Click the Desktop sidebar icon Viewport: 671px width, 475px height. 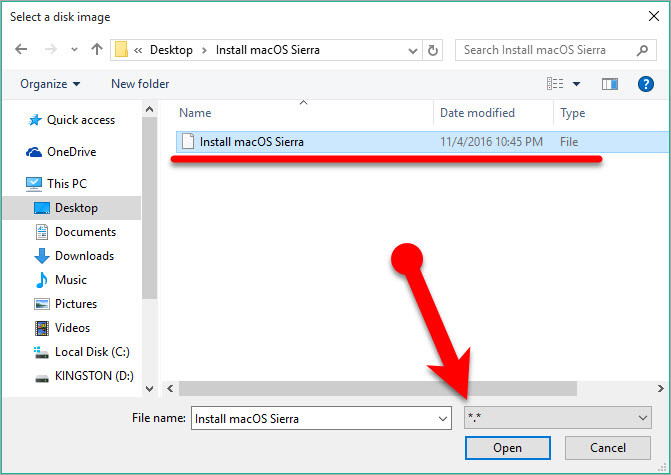coord(42,208)
